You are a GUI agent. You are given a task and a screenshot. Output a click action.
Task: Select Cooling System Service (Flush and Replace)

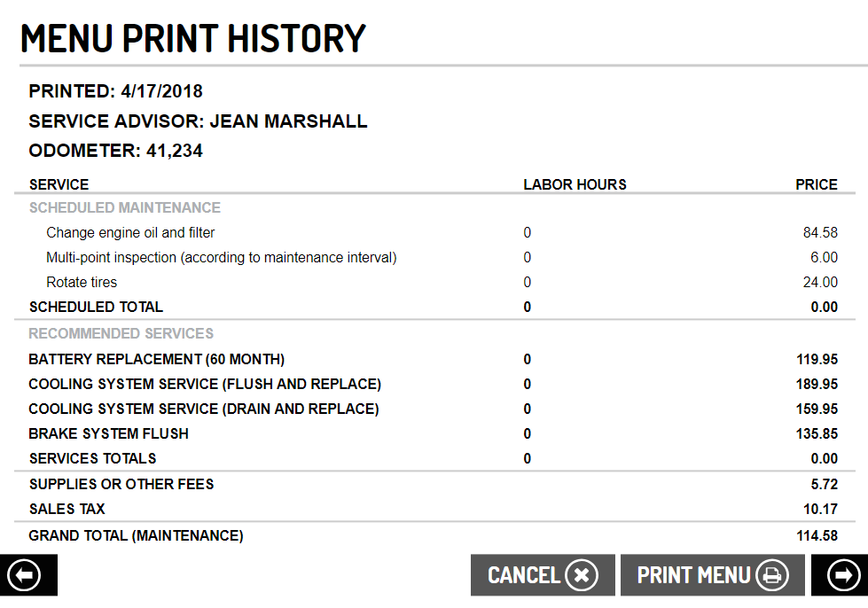(205, 385)
